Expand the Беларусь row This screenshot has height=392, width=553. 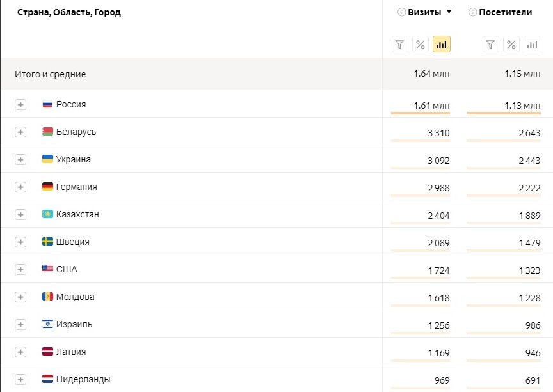(20, 132)
